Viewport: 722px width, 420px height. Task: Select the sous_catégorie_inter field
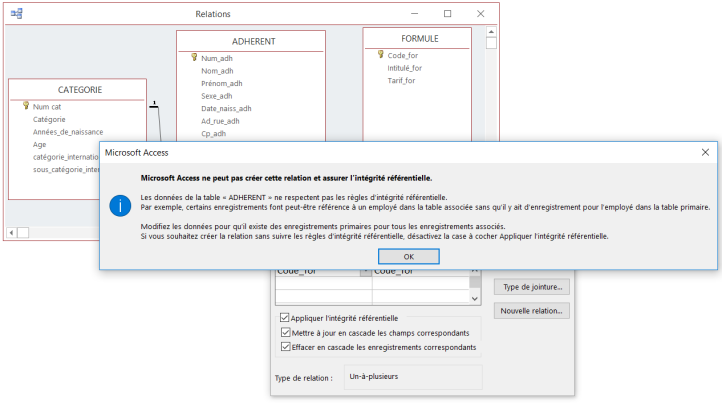[66, 169]
